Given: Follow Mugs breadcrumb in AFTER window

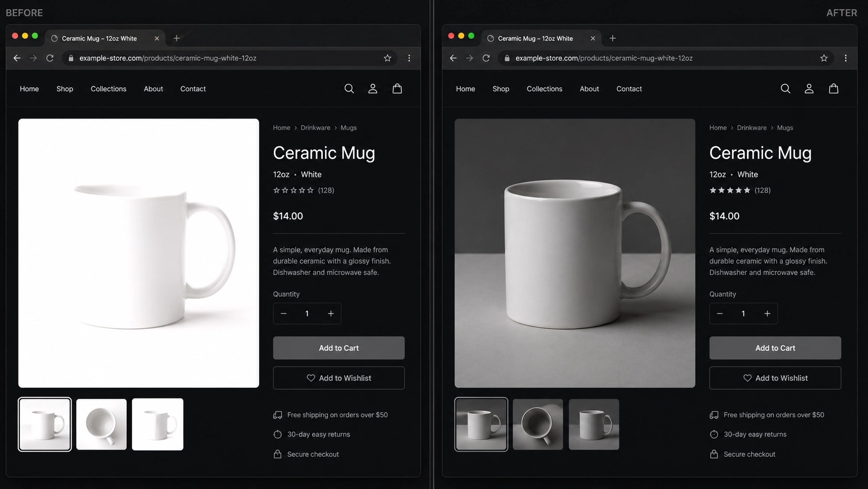Looking at the screenshot, I should coord(785,128).
